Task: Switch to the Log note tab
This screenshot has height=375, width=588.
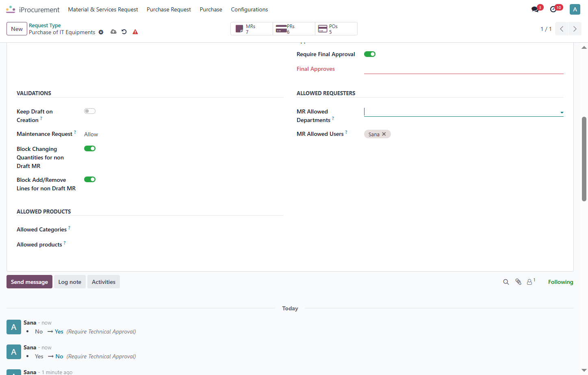Action: coord(70,282)
